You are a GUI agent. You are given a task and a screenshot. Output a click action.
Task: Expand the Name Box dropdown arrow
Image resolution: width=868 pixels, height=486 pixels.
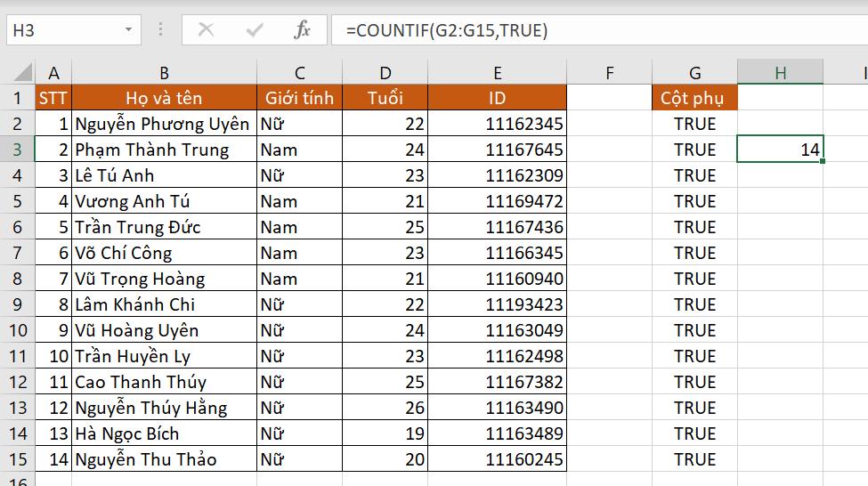tap(128, 29)
